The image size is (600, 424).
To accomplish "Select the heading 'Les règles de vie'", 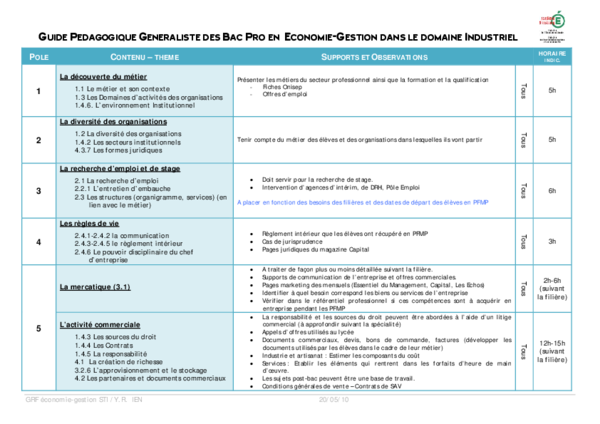I will (89, 223).
